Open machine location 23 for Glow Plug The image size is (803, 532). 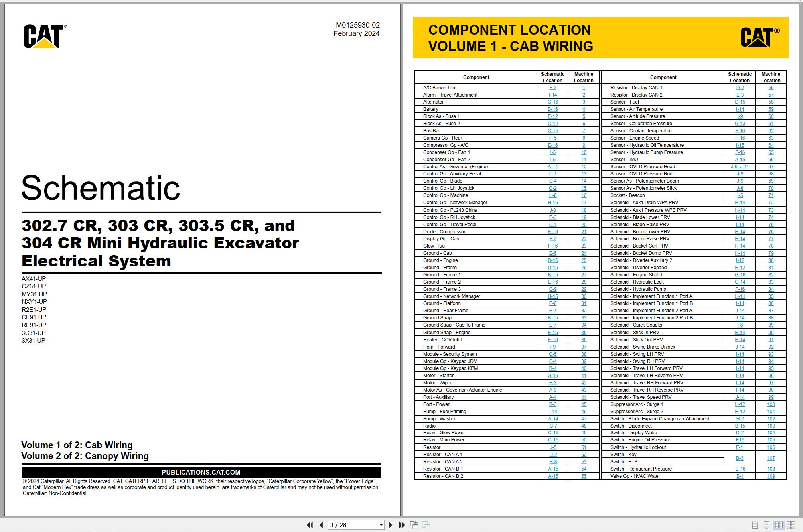584,246
